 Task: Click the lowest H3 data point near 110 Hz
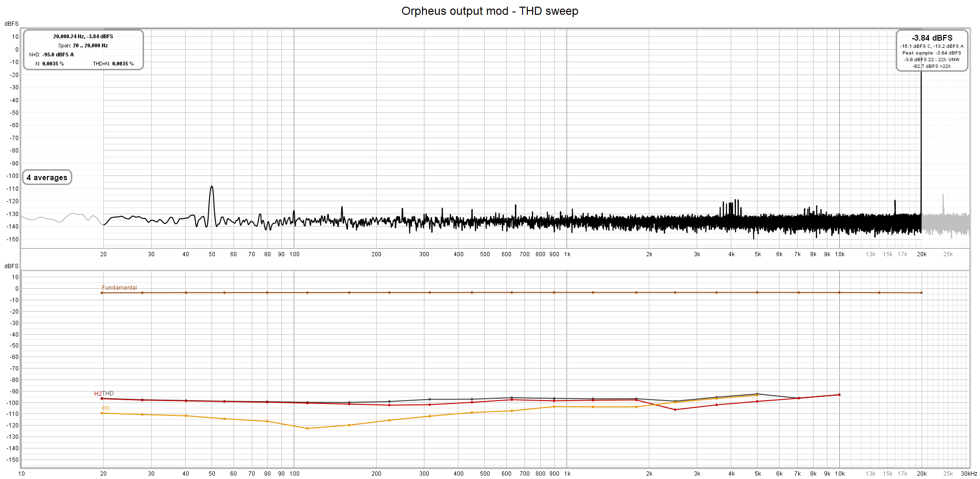coord(307,428)
